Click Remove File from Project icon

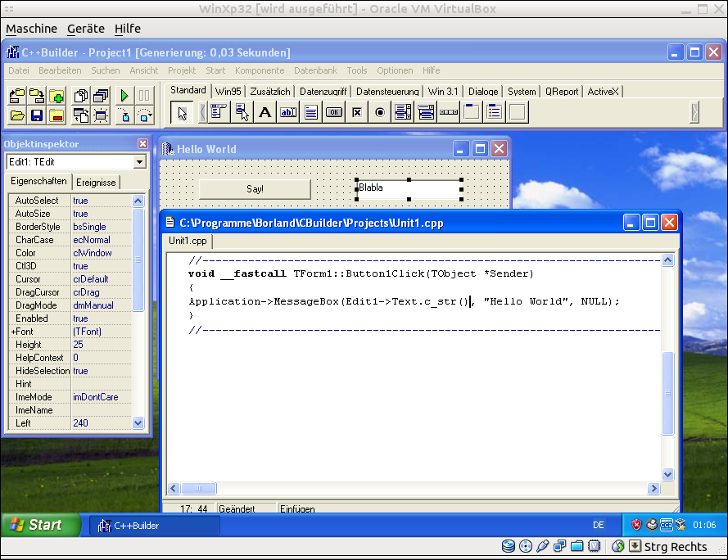tap(57, 115)
